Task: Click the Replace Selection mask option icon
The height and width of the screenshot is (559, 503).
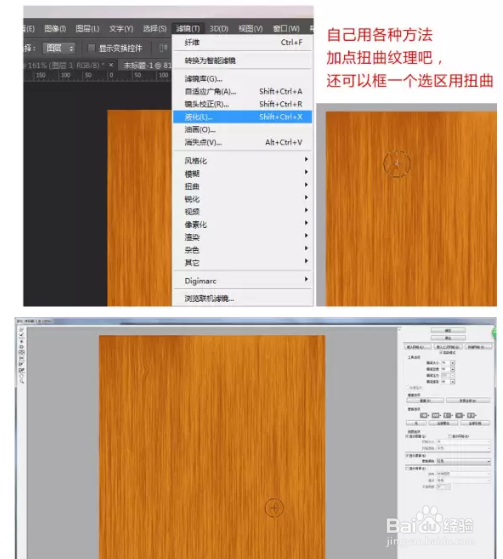Action: (424, 415)
